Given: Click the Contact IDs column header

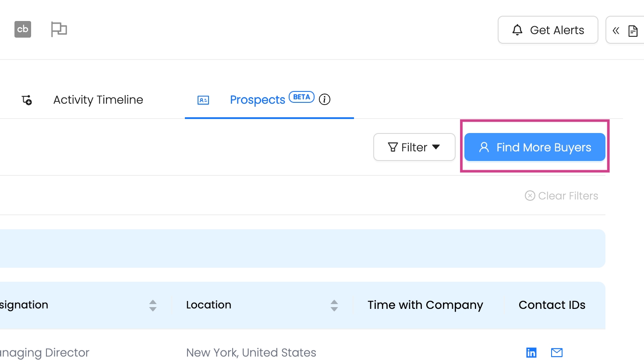Looking at the screenshot, I should (x=552, y=305).
